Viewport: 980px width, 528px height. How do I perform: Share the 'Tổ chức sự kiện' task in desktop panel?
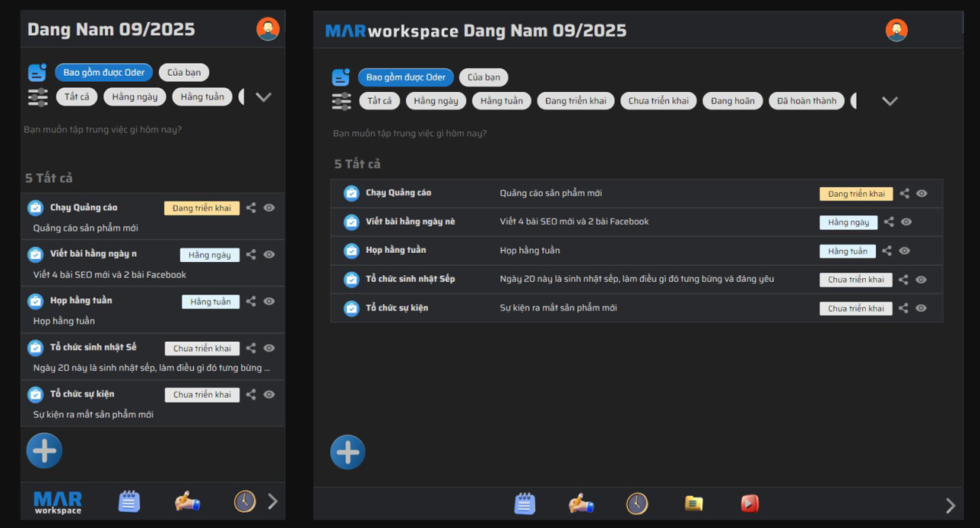(903, 308)
